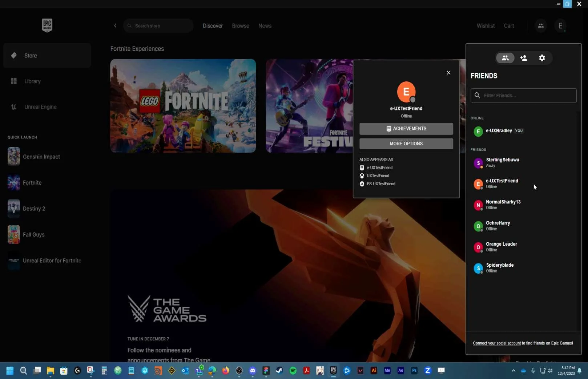588x379 pixels.
Task: Open the account avatar E menu
Action: coord(560,26)
